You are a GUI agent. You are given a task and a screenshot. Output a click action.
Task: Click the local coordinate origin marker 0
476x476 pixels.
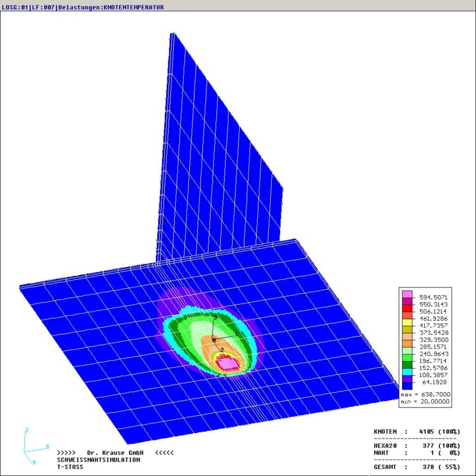point(214,340)
